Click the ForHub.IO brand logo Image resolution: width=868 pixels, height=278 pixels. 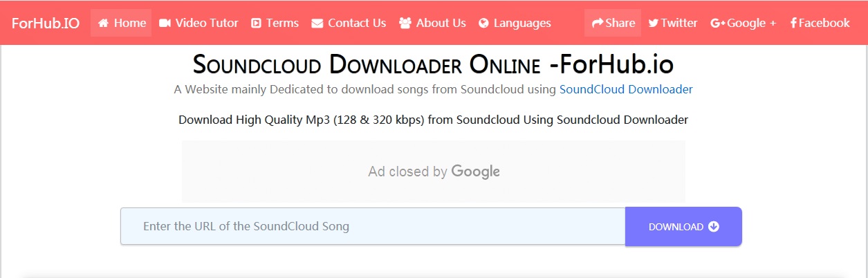[46, 23]
